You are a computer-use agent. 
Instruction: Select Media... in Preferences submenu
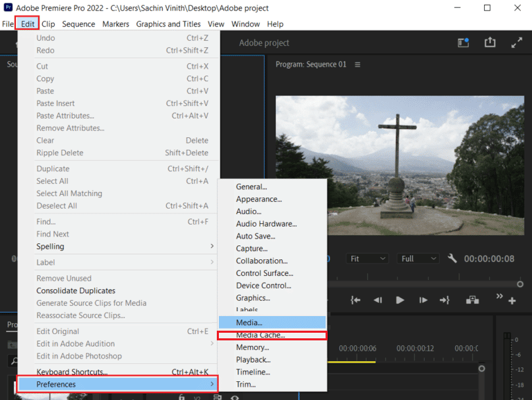click(272, 322)
